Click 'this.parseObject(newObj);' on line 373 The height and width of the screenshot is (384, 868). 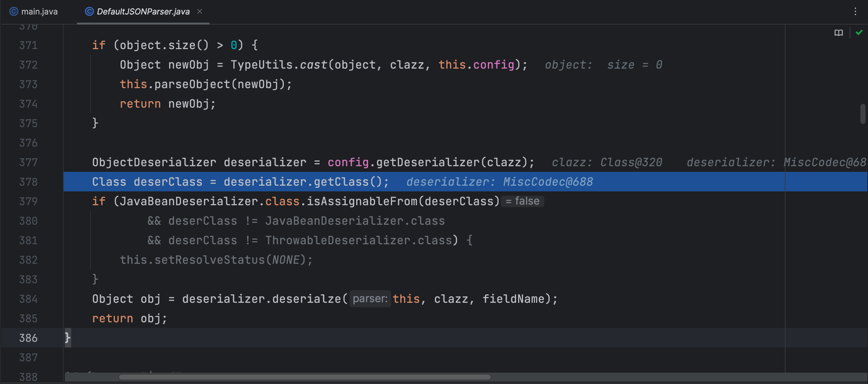pos(206,84)
